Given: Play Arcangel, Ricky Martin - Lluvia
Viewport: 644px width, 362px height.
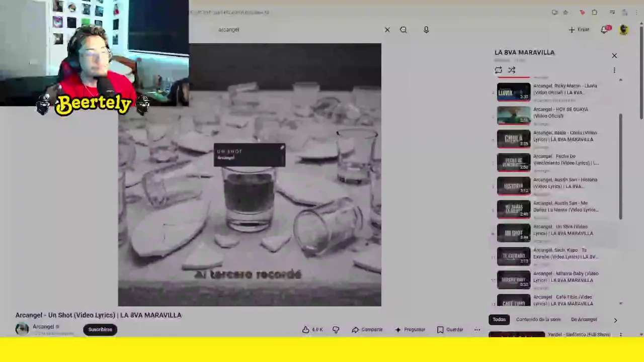Looking at the screenshot, I should [x=554, y=92].
